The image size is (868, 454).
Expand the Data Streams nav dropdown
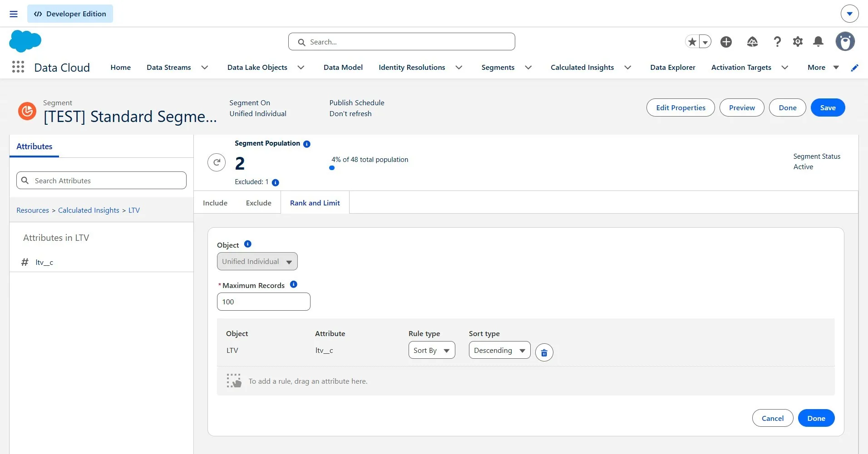pyautogui.click(x=205, y=68)
